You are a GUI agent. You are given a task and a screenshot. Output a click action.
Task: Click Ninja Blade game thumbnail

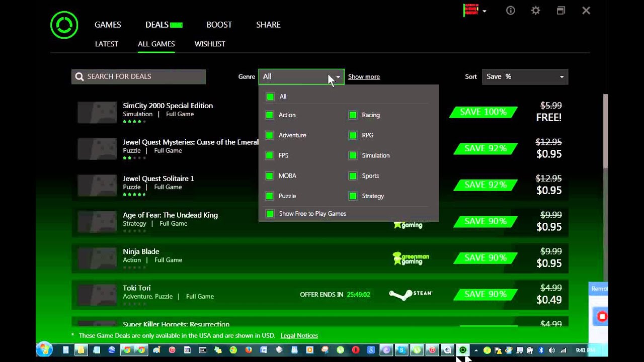(97, 258)
